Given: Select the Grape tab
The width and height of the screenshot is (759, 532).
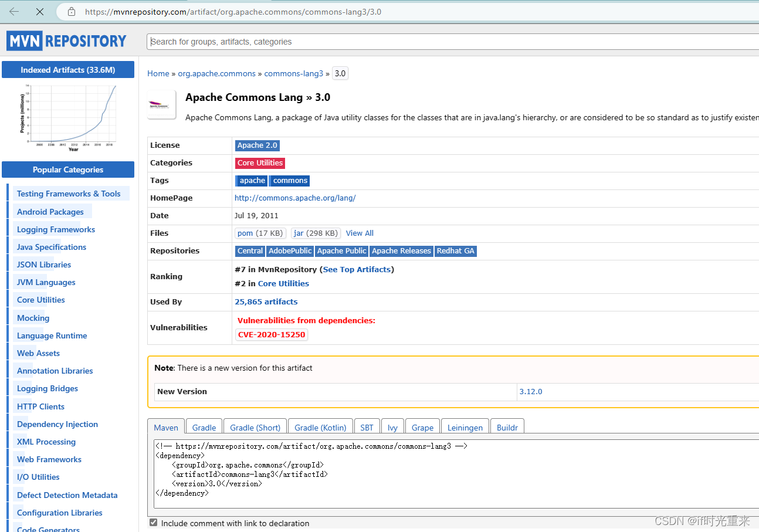Looking at the screenshot, I should point(422,428).
